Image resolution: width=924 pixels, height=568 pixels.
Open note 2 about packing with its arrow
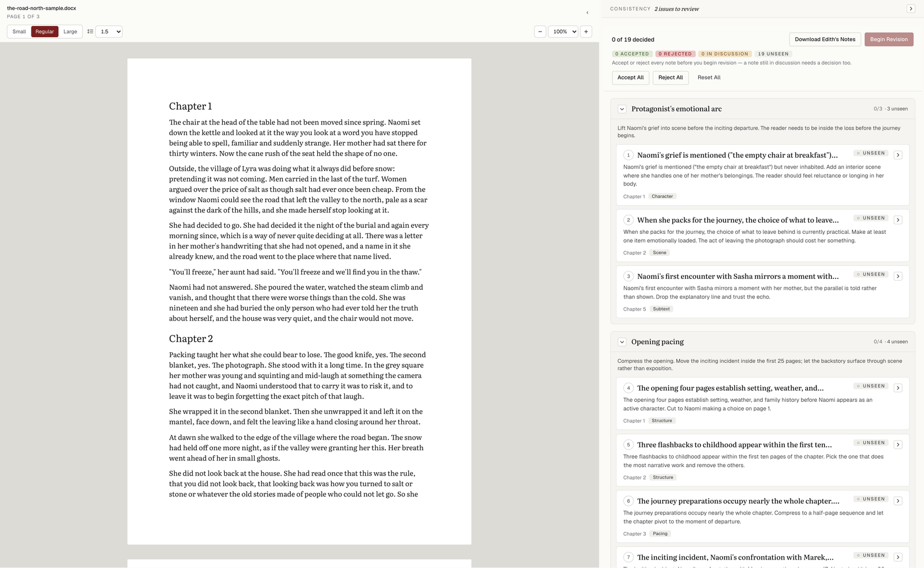(x=898, y=220)
